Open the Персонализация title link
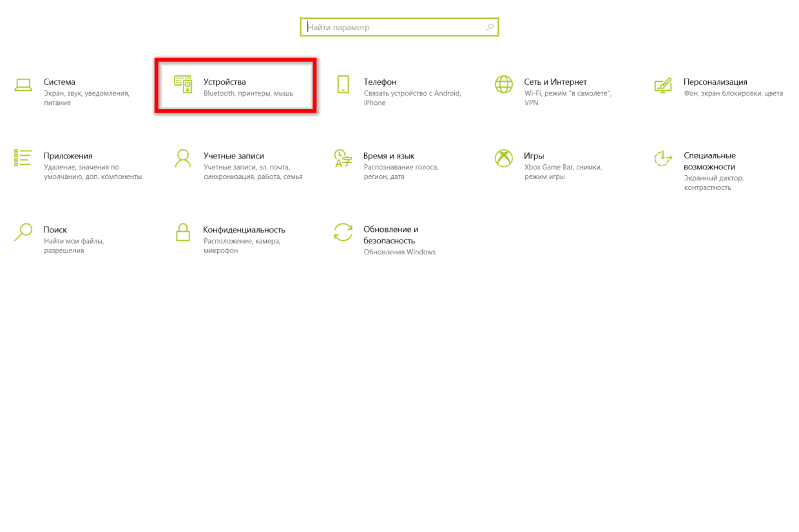799x532 pixels. [x=715, y=82]
